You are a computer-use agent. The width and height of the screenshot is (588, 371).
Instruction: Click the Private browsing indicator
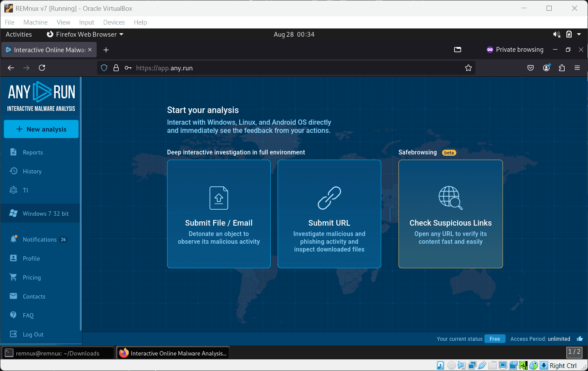click(515, 50)
